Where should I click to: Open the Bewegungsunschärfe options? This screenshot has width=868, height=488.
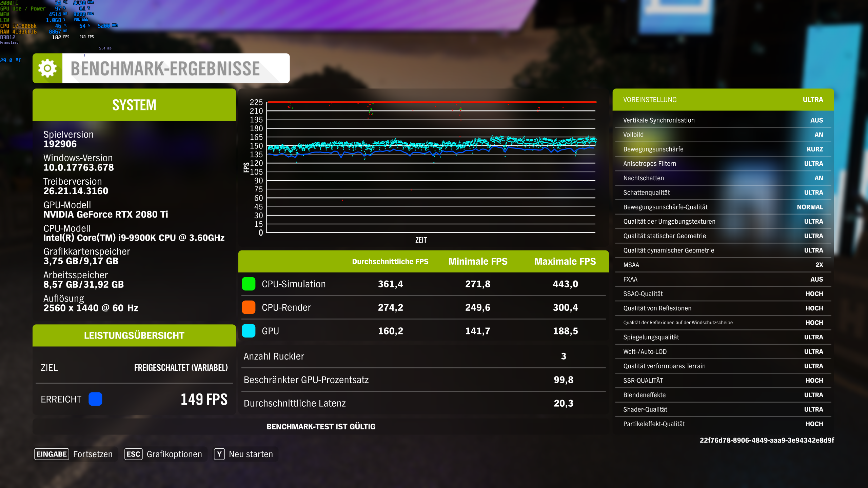(723, 149)
